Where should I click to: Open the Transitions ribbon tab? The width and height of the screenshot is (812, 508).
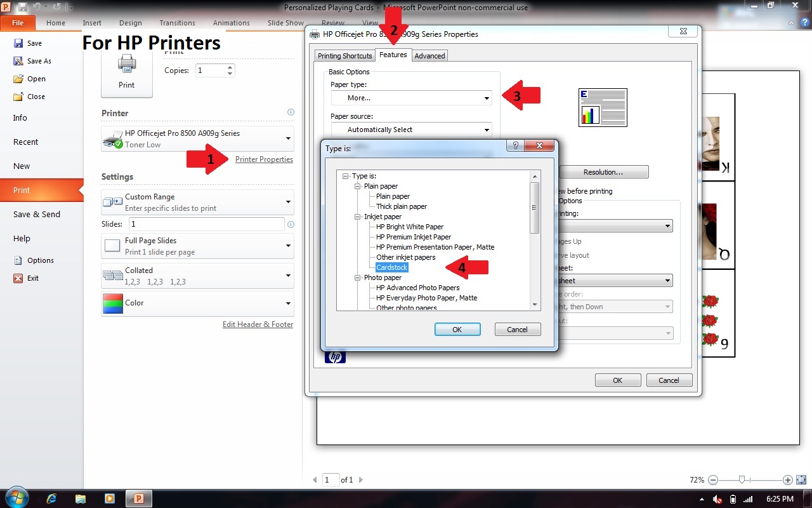click(x=178, y=23)
